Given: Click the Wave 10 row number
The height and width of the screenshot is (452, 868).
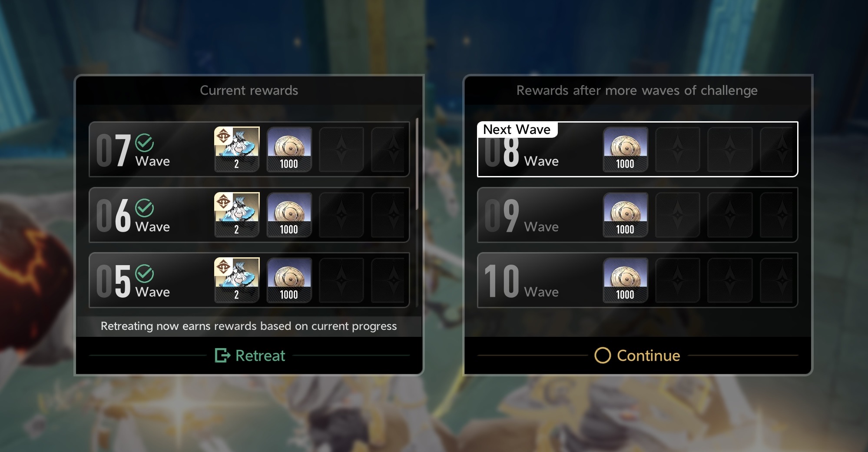Looking at the screenshot, I should (502, 281).
